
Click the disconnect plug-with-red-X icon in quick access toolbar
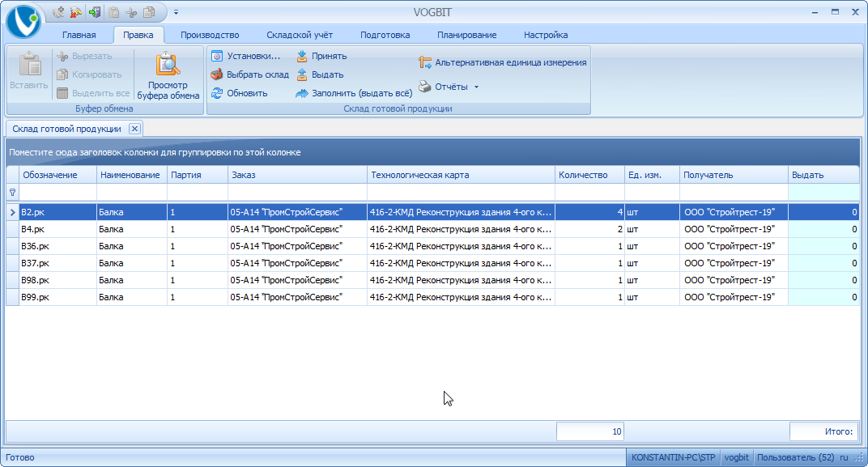click(x=76, y=12)
